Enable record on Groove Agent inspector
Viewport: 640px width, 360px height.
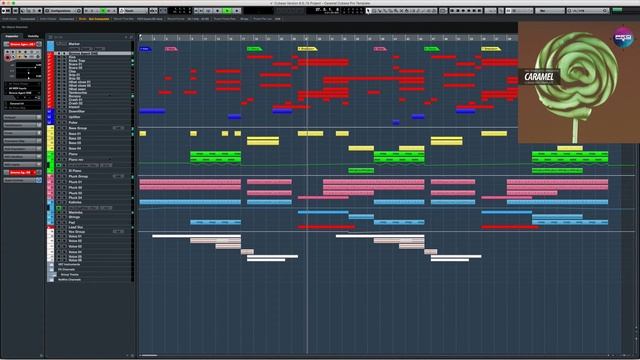(7, 58)
